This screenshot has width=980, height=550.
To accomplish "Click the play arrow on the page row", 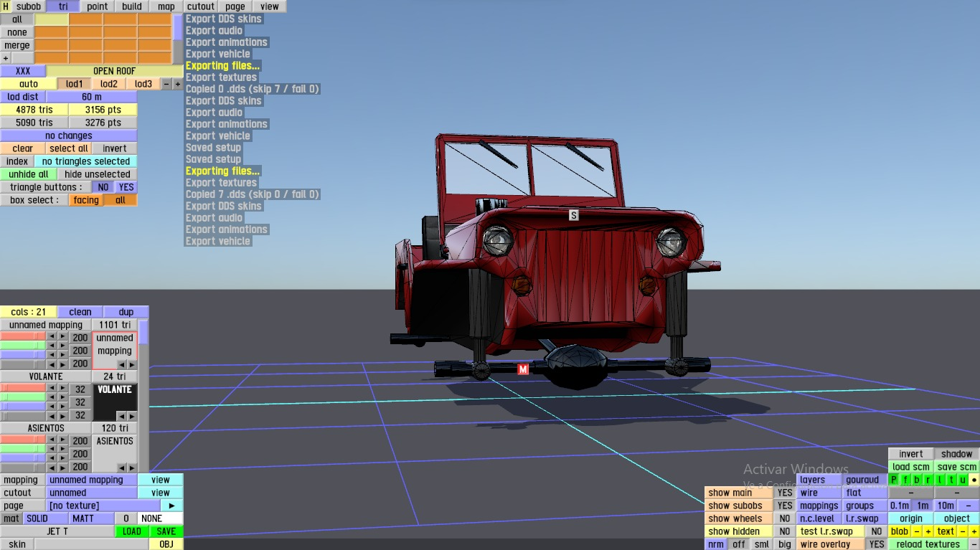I will pyautogui.click(x=171, y=506).
